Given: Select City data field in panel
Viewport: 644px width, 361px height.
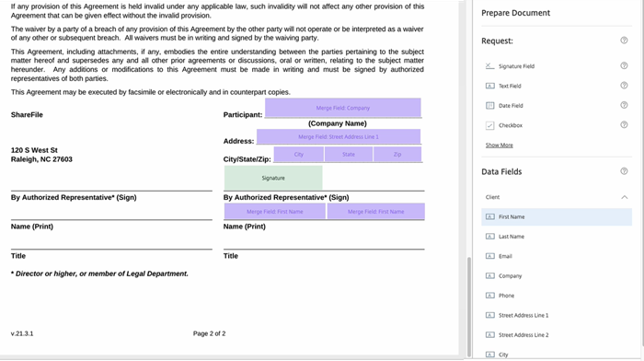Looking at the screenshot, I should click(x=557, y=354).
